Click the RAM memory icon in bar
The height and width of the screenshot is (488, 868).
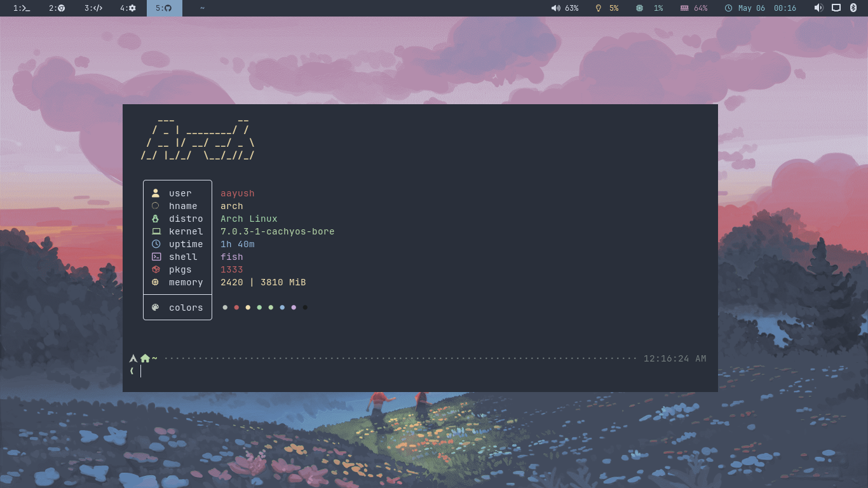point(684,8)
